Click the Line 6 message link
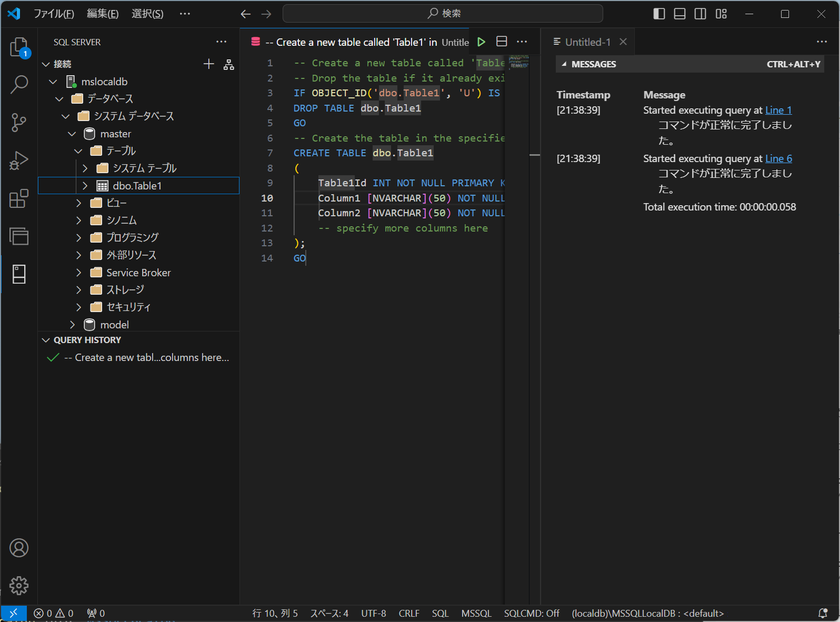 [x=778, y=158]
